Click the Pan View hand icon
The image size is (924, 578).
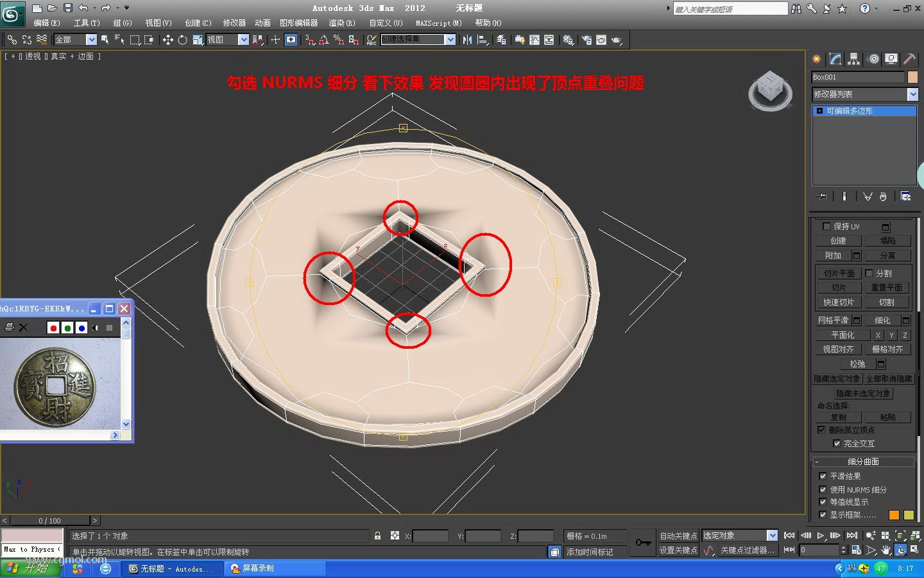[x=886, y=550]
